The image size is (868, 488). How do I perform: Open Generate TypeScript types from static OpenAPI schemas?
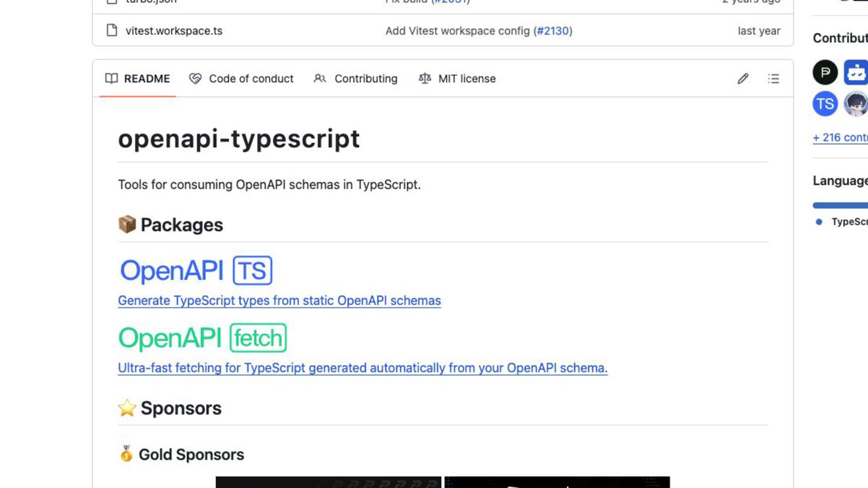(280, 301)
